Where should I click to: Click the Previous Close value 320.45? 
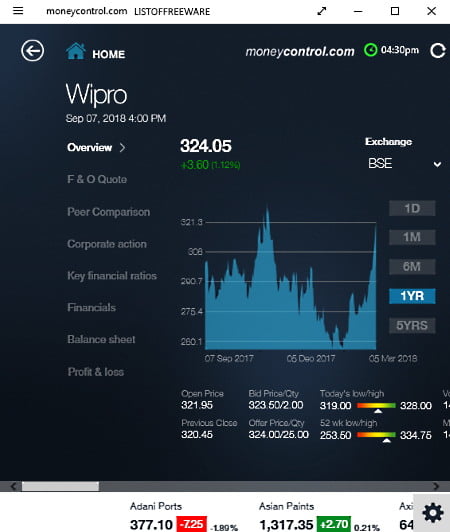(x=197, y=435)
